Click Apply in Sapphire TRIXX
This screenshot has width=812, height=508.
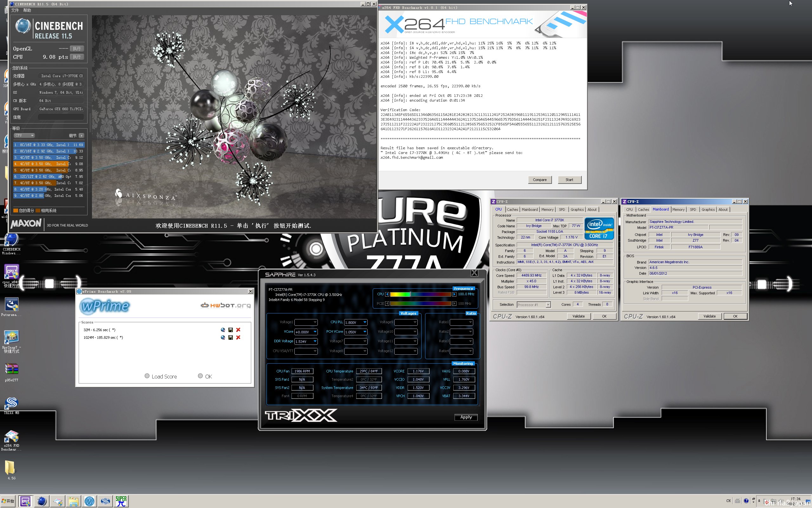pyautogui.click(x=466, y=417)
